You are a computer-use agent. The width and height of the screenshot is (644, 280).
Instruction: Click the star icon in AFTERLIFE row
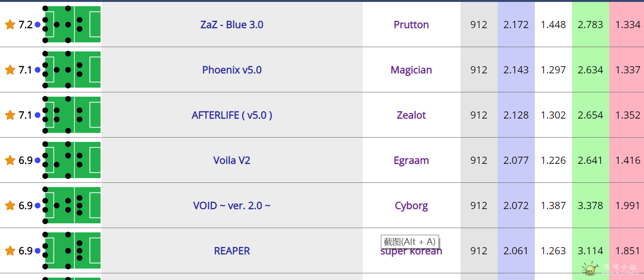10,115
